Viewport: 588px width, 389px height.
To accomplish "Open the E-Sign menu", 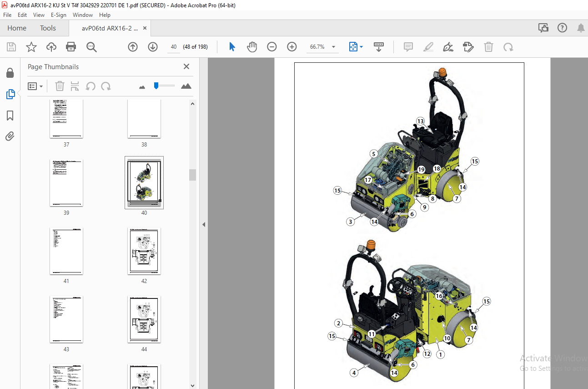I will 58,15.
